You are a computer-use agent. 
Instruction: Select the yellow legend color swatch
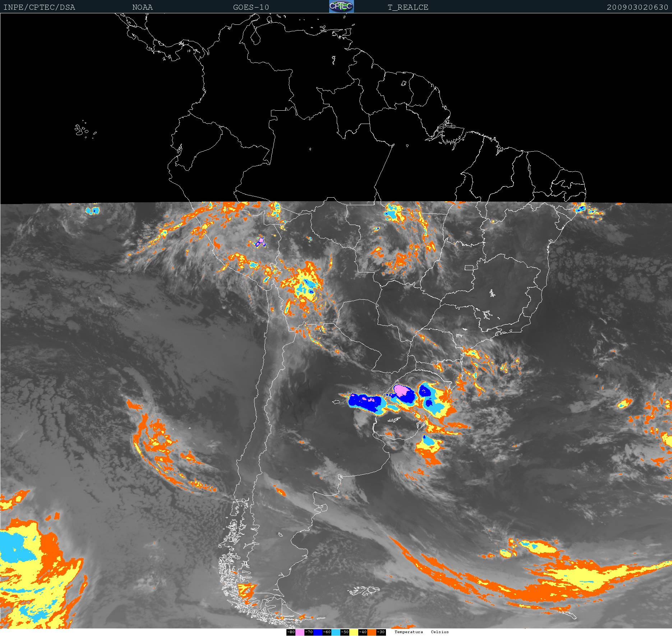(x=354, y=632)
